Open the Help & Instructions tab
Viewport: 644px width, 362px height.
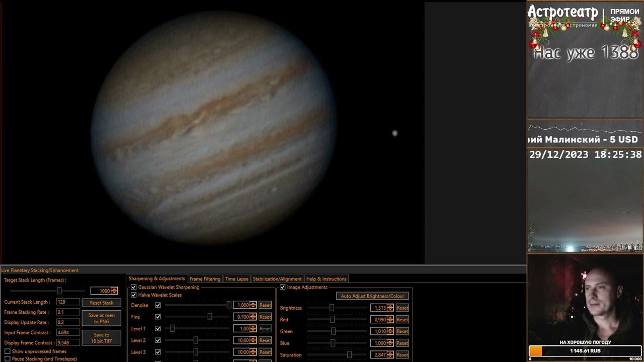coord(327,279)
